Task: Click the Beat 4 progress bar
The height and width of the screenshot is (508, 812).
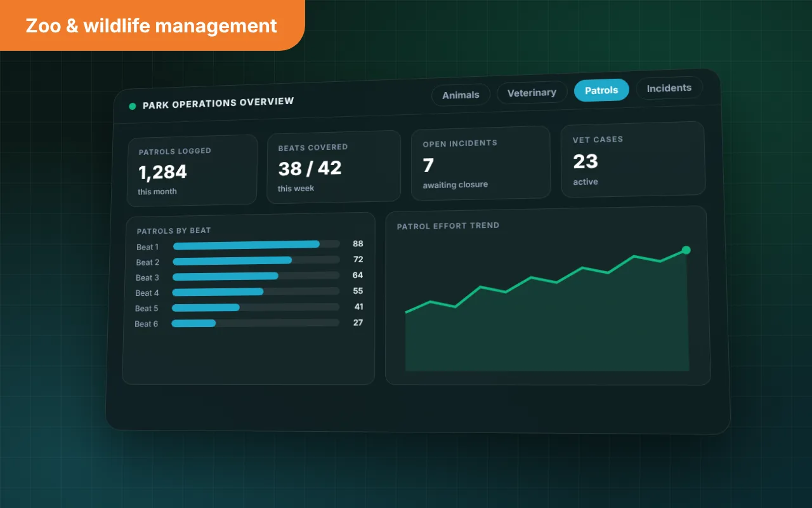Action: (x=256, y=291)
